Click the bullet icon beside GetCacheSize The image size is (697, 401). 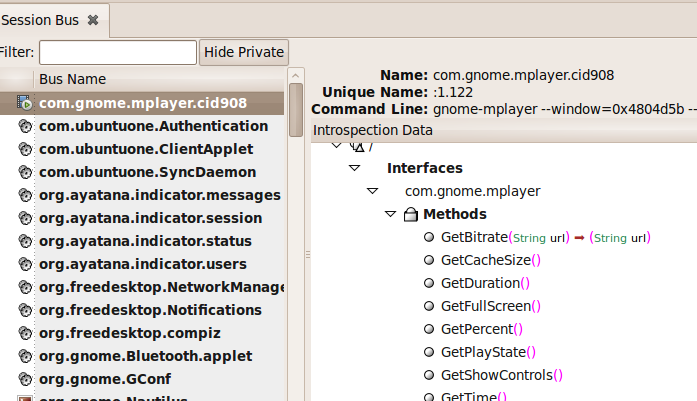(429, 260)
